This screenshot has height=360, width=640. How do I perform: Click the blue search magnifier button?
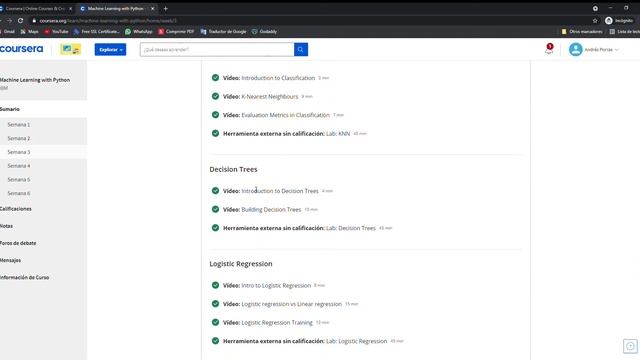click(301, 49)
